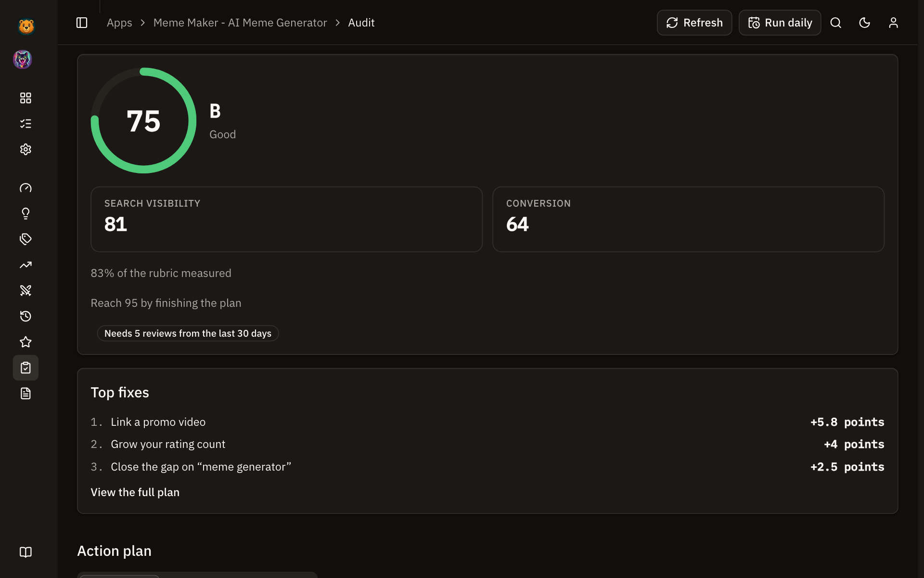The image size is (924, 578).
Task: Click 'Reach 95 by finishing the plan' text
Action: [166, 303]
